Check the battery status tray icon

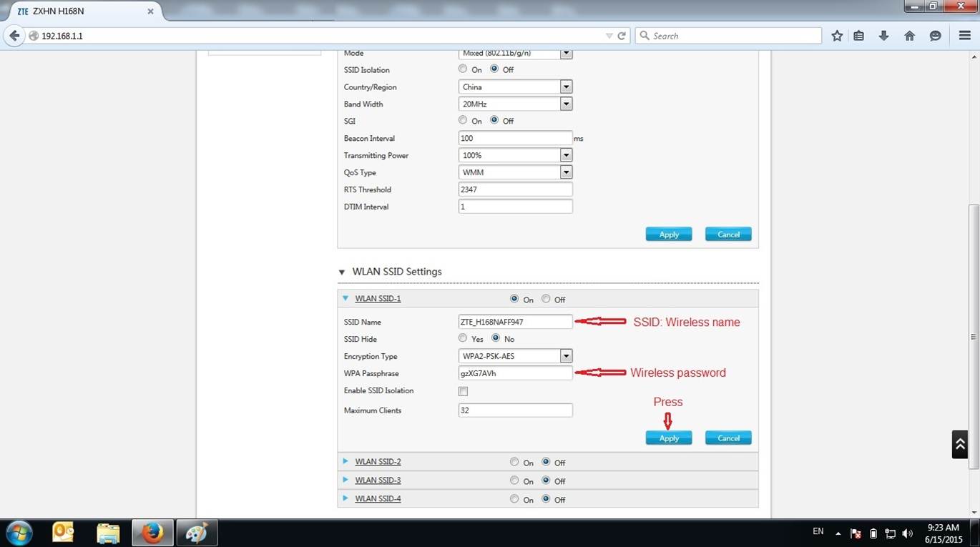pyautogui.click(x=873, y=533)
